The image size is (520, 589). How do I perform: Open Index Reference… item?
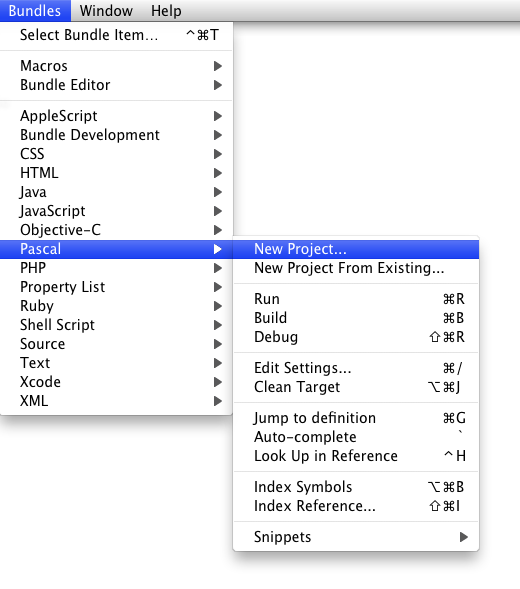pos(356,506)
